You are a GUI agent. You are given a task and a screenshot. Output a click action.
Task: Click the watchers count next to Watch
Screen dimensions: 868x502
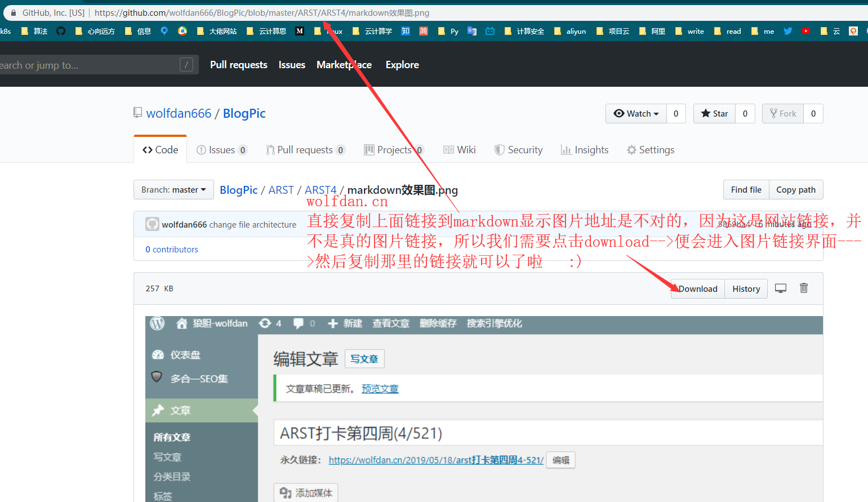[676, 113]
